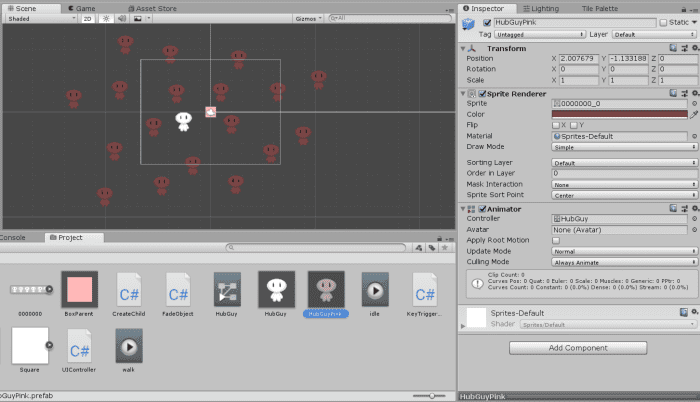The width and height of the screenshot is (700, 402).
Task: Open the Gizmos menu button
Action: click(306, 18)
